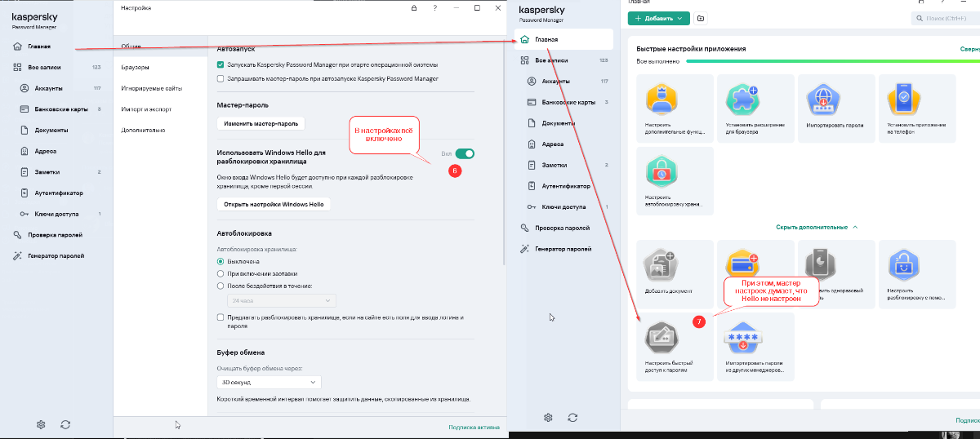Open Аутентификатор in the left window sidebar
The height and width of the screenshot is (439, 980).
pos(59,193)
